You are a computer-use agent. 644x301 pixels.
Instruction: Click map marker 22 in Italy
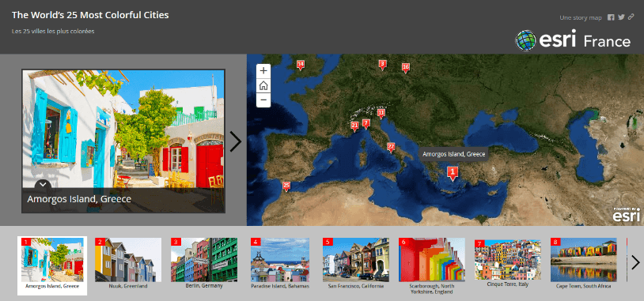[x=391, y=147]
